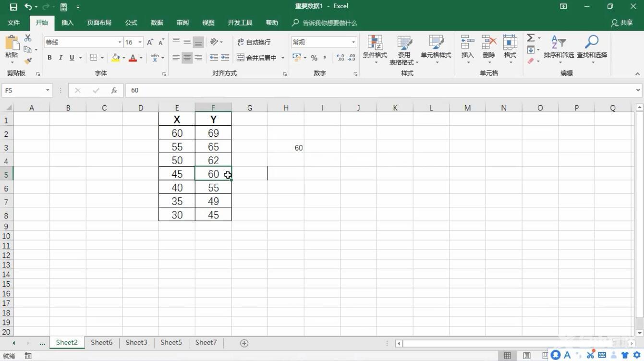This screenshot has height=361, width=644.
Task: Open 条件格式 conditional formatting
Action: pyautogui.click(x=375, y=49)
